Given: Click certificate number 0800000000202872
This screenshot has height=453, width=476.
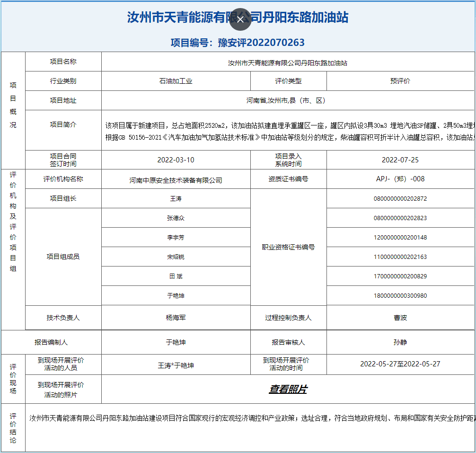Looking at the screenshot, I should point(400,198).
